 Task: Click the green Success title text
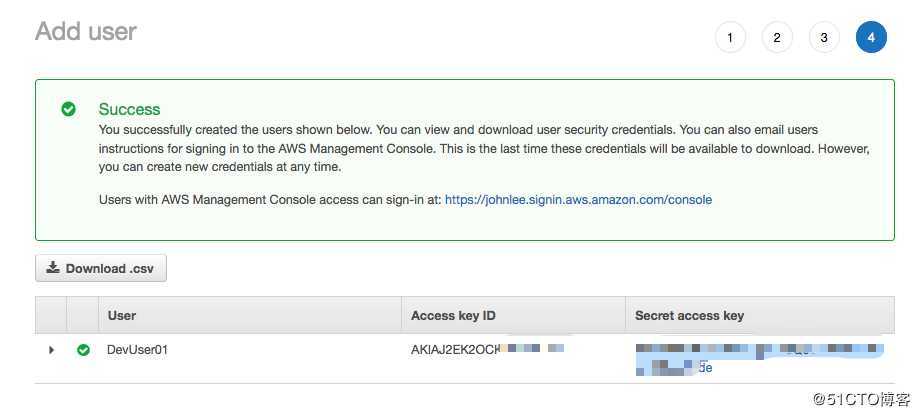(x=129, y=110)
